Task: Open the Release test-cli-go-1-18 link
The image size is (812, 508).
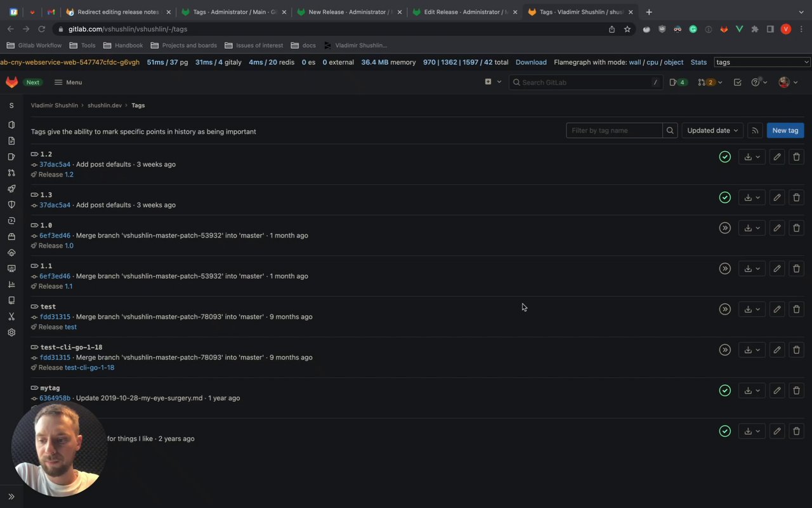Action: (89, 368)
